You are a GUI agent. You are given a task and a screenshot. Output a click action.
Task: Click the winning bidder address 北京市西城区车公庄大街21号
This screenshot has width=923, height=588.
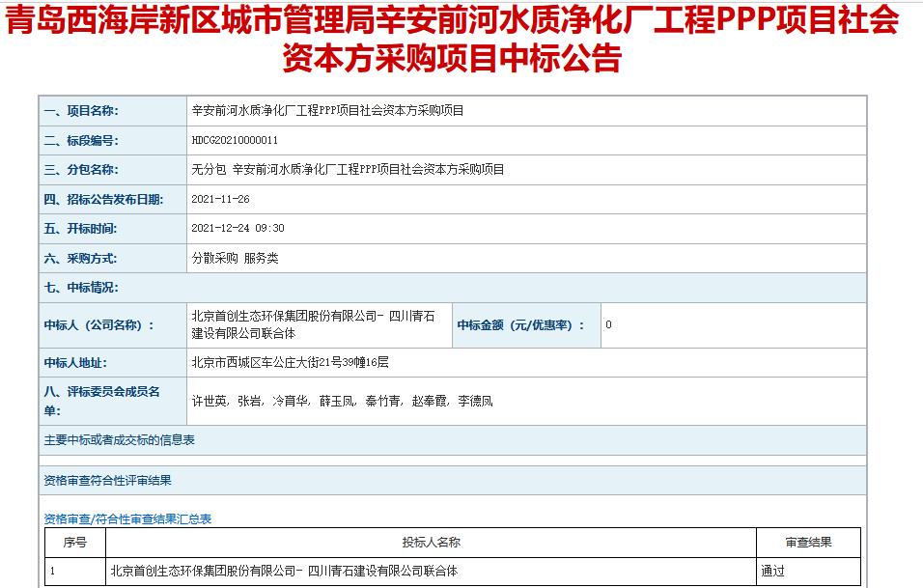[291, 363]
